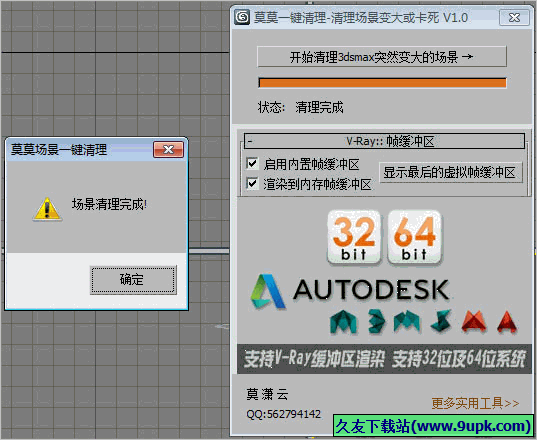
Task: Click the orange progress bar
Action: pyautogui.click(x=382, y=83)
